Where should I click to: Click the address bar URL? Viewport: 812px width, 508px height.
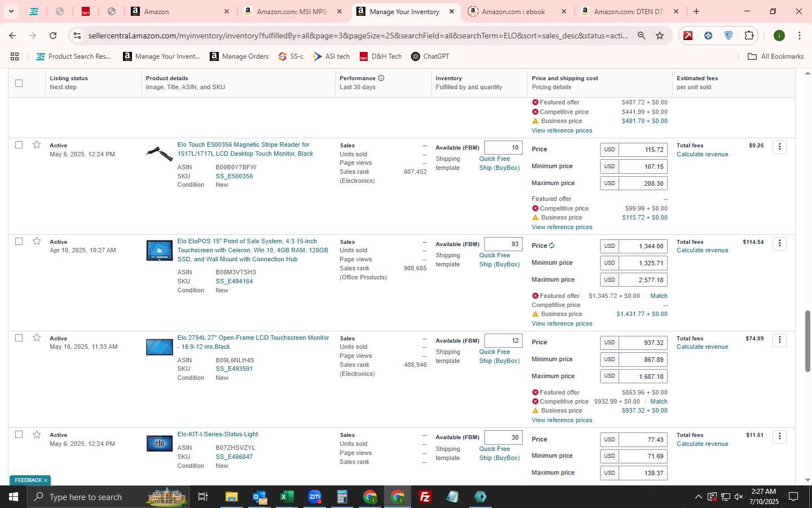click(x=358, y=36)
